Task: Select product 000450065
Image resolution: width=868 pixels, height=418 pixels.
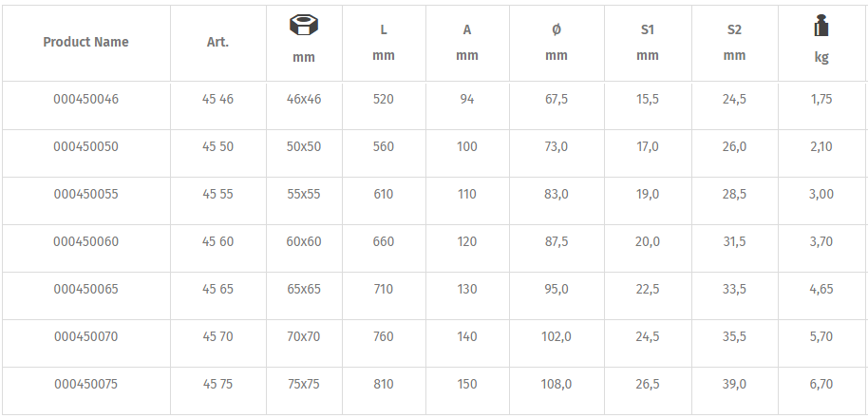Action: coord(85,289)
